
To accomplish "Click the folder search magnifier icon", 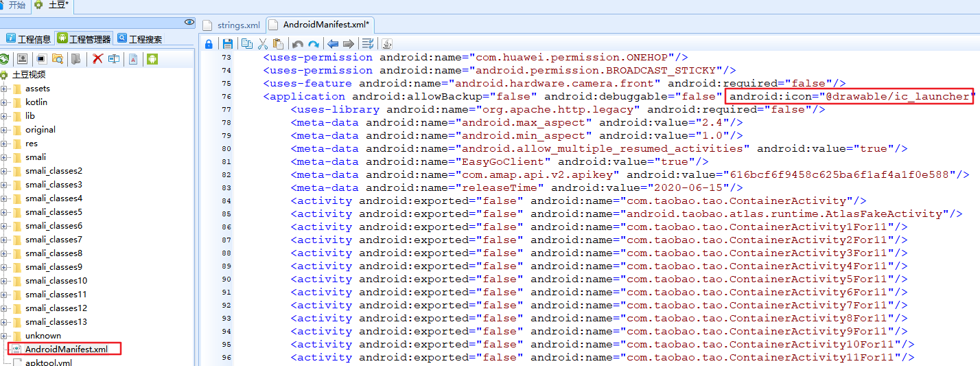I will coord(58,58).
